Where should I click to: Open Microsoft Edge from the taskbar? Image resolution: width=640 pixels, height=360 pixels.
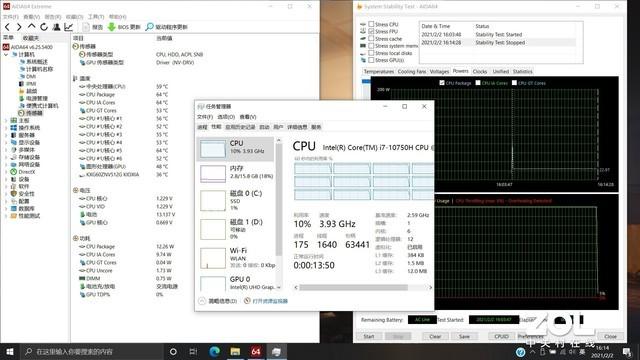point(215,351)
